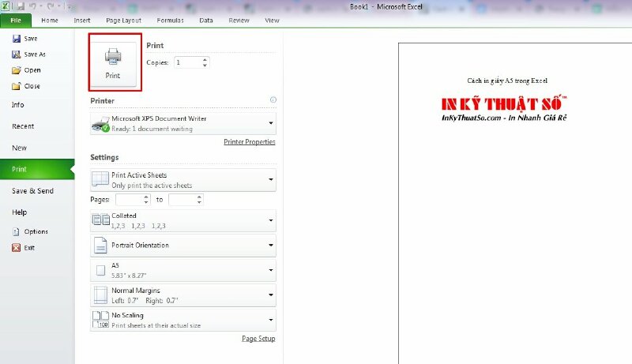Open the Printer Properties link
The image size is (632, 364).
click(x=250, y=142)
